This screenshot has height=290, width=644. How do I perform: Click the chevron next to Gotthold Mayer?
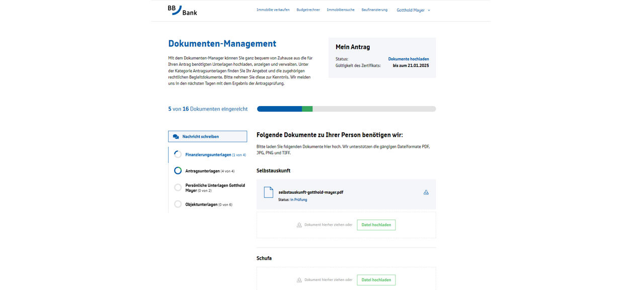429,11
